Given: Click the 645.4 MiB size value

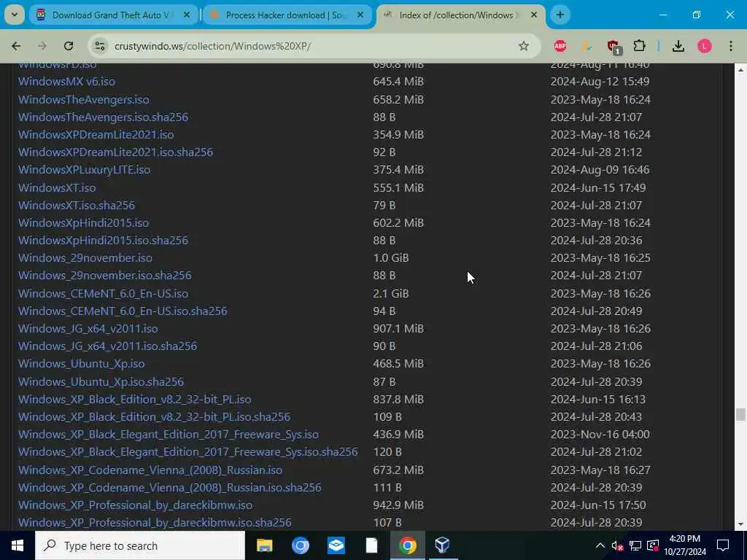Looking at the screenshot, I should [x=398, y=82].
